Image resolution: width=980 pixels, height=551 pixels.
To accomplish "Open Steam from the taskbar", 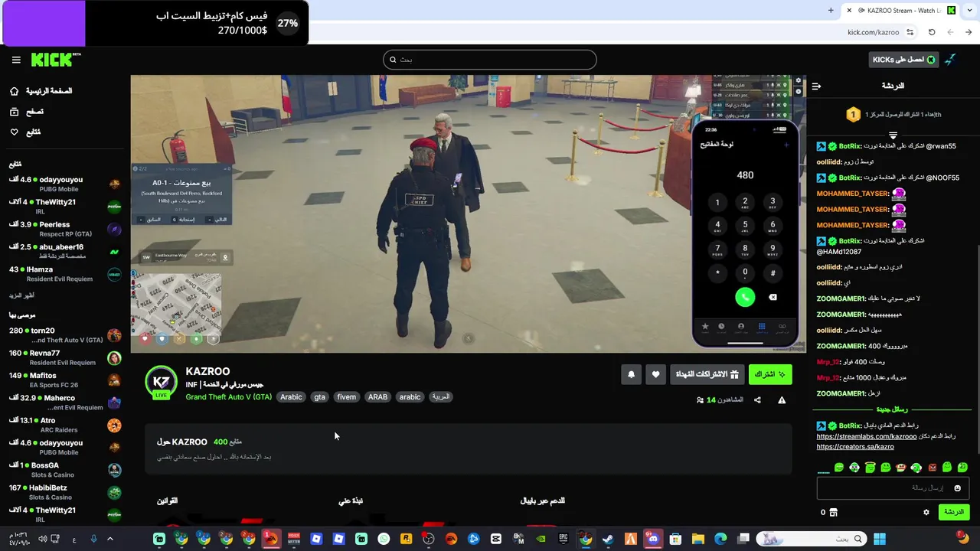I will pyautogui.click(x=608, y=539).
